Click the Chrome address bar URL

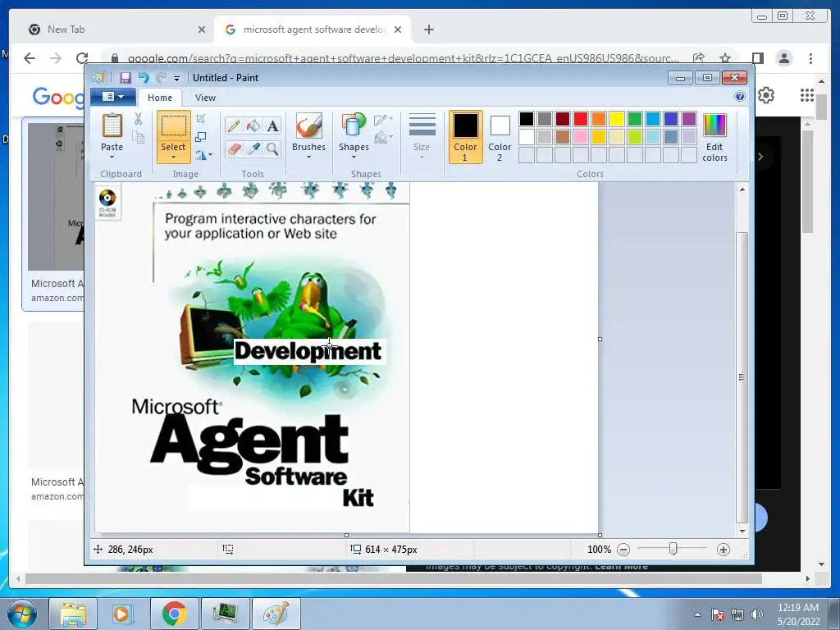coord(403,58)
